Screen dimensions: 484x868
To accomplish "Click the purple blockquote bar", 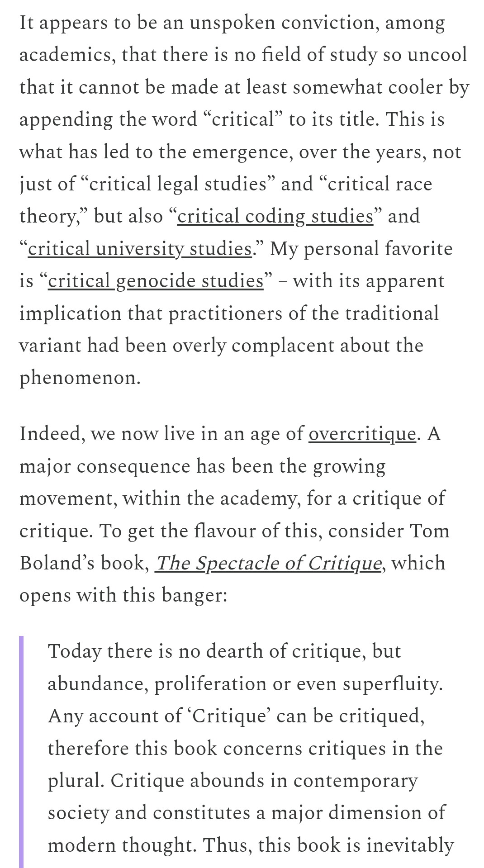I will (x=21, y=751).
